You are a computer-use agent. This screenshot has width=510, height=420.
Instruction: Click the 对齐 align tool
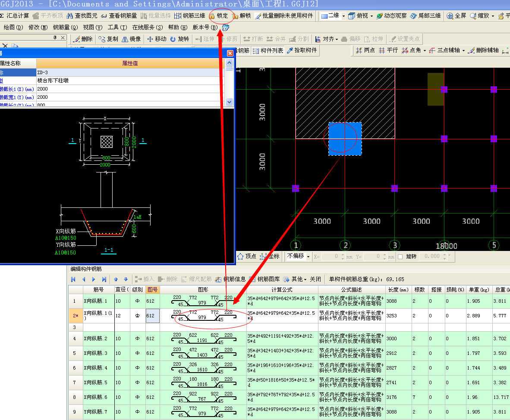pyautogui.click(x=324, y=39)
